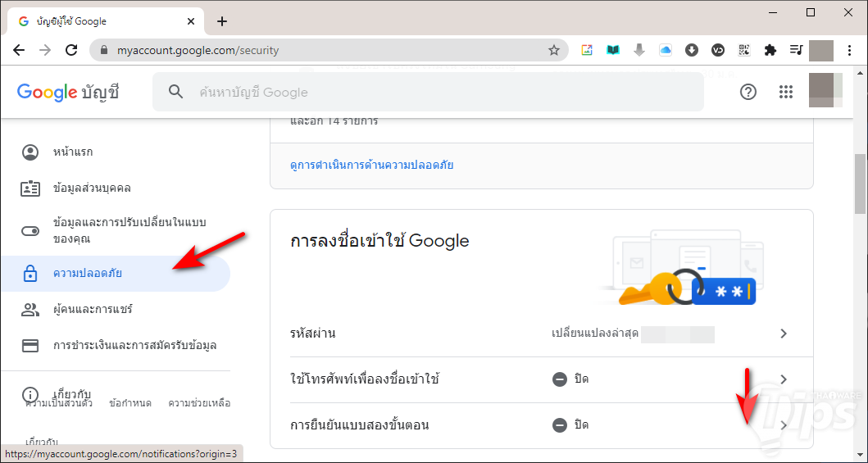Open a new tab with the plus button

click(x=222, y=21)
